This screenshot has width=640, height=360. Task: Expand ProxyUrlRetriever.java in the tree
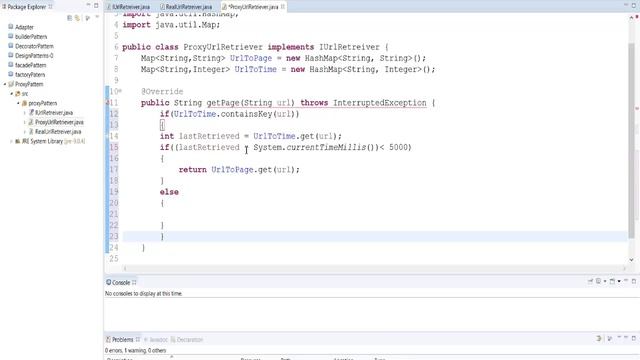coord(24,122)
